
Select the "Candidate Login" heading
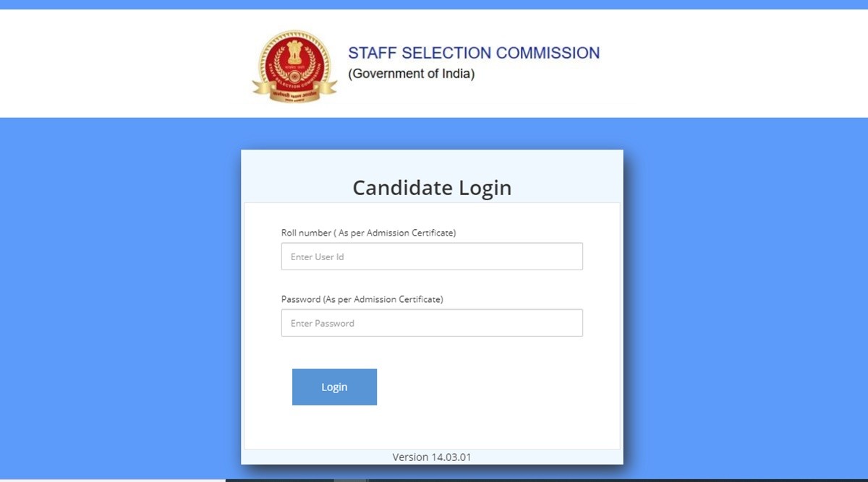[432, 188]
